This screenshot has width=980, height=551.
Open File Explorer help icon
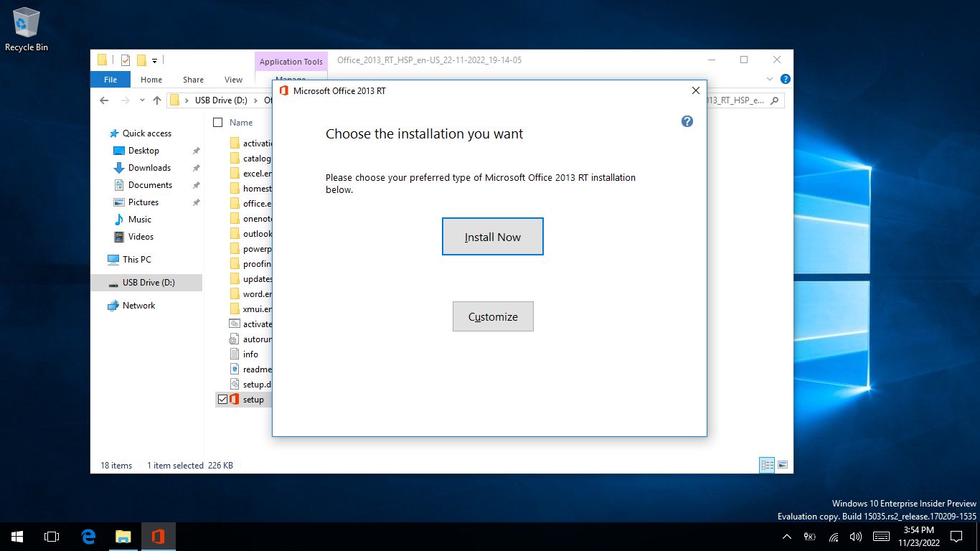tap(786, 79)
